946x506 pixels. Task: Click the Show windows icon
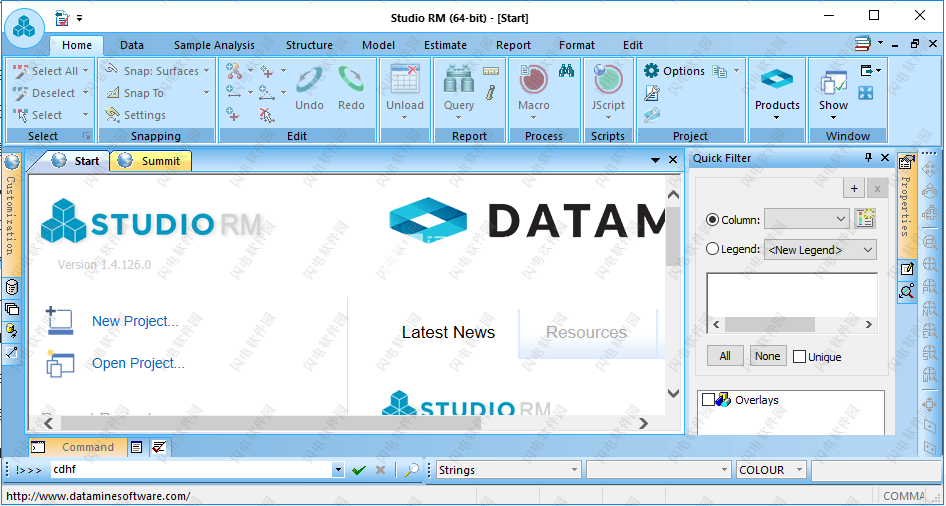[833, 81]
